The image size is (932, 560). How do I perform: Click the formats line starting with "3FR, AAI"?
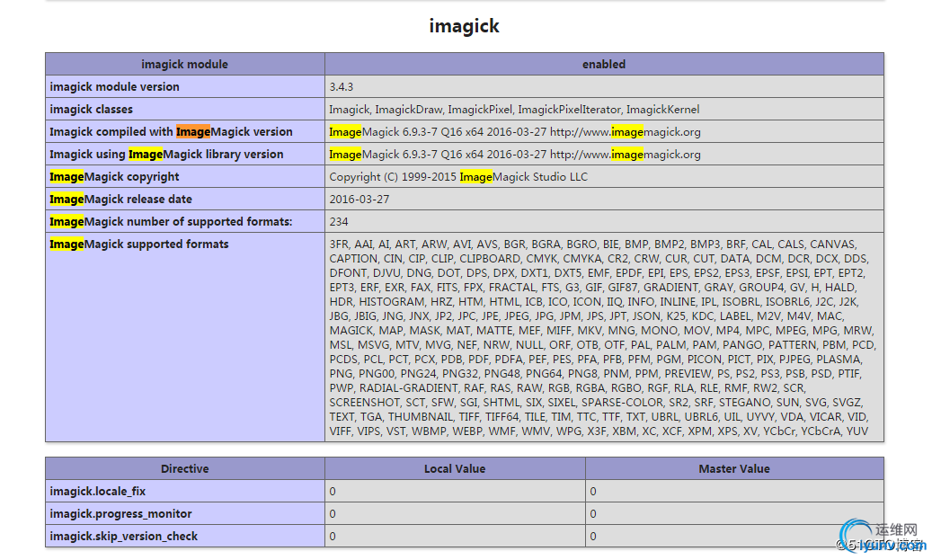(x=592, y=244)
